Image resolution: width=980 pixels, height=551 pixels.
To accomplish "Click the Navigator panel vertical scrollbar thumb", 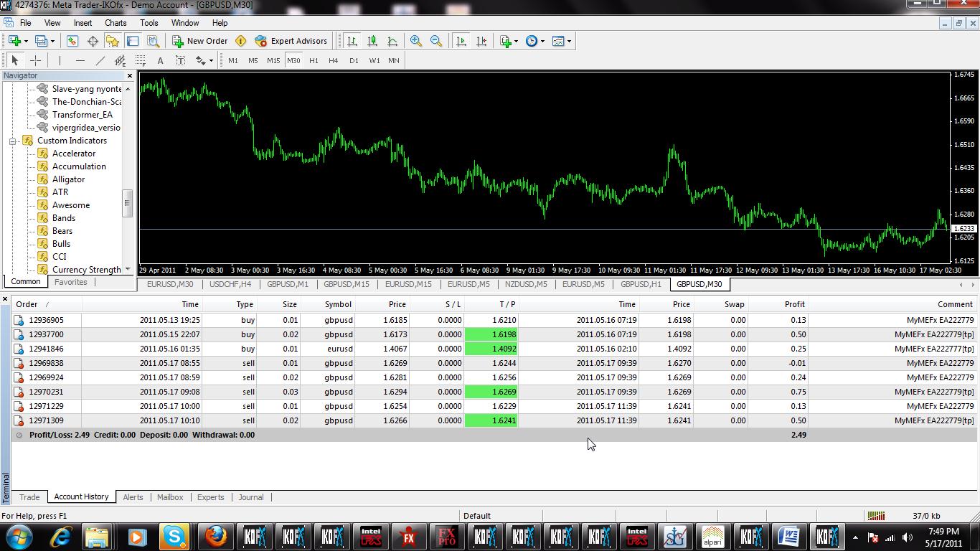I will click(x=128, y=203).
